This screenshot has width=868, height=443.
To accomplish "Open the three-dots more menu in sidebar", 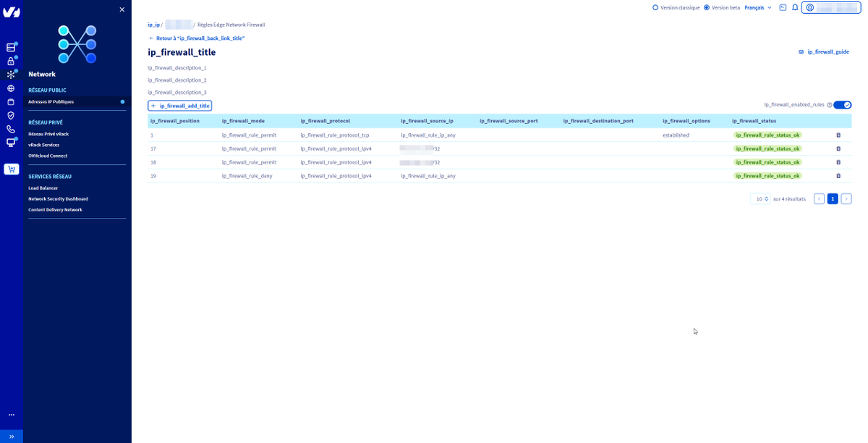I will point(11,415).
